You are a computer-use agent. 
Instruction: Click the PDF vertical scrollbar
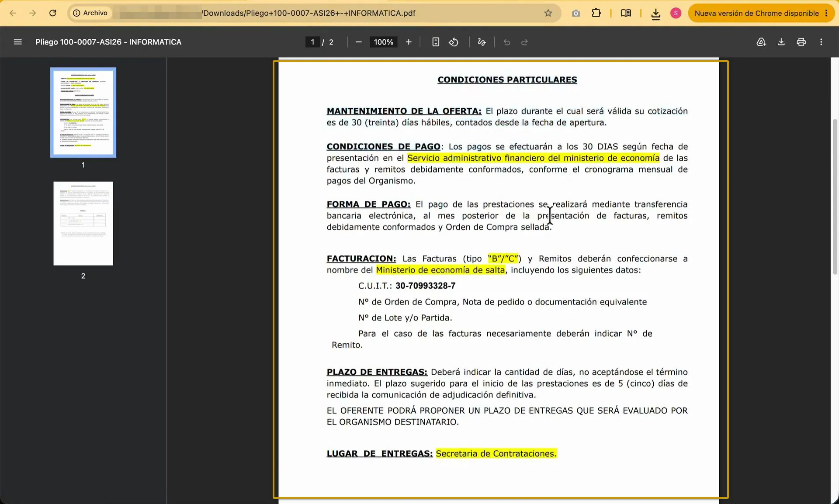(x=835, y=197)
